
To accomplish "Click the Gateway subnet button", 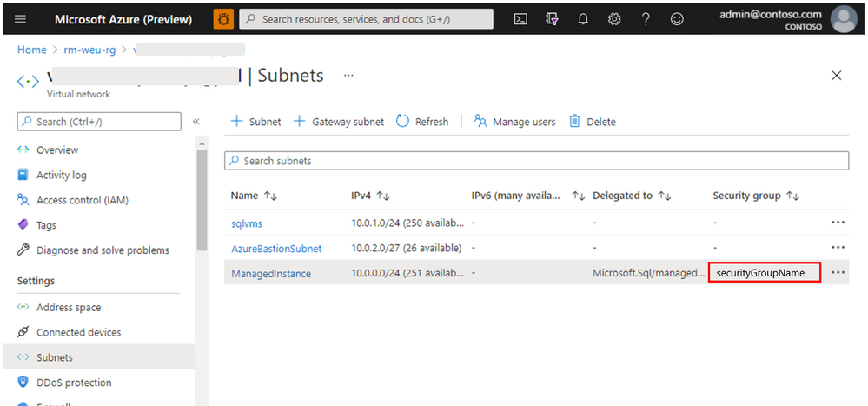I will click(338, 122).
